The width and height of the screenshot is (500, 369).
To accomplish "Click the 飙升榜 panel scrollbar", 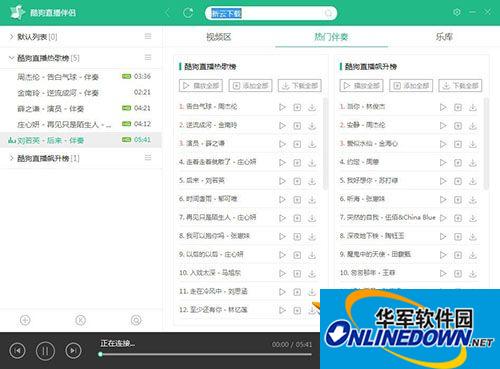I will [486, 144].
